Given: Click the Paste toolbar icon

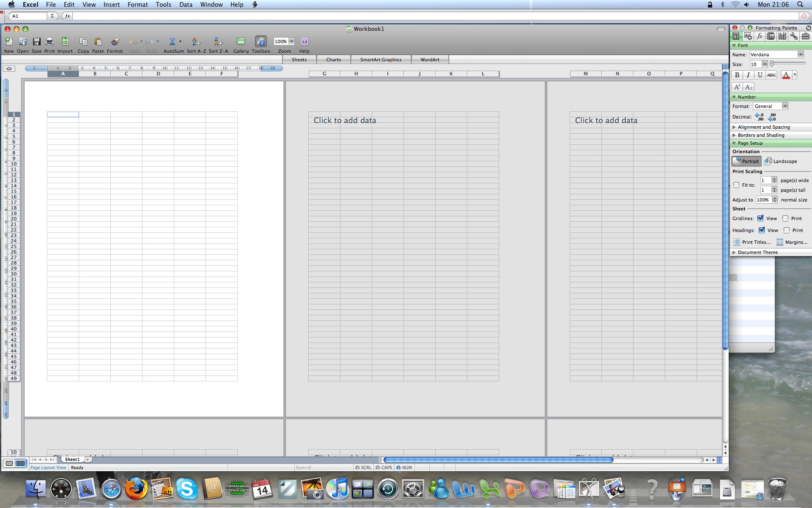Looking at the screenshot, I should coord(98,41).
